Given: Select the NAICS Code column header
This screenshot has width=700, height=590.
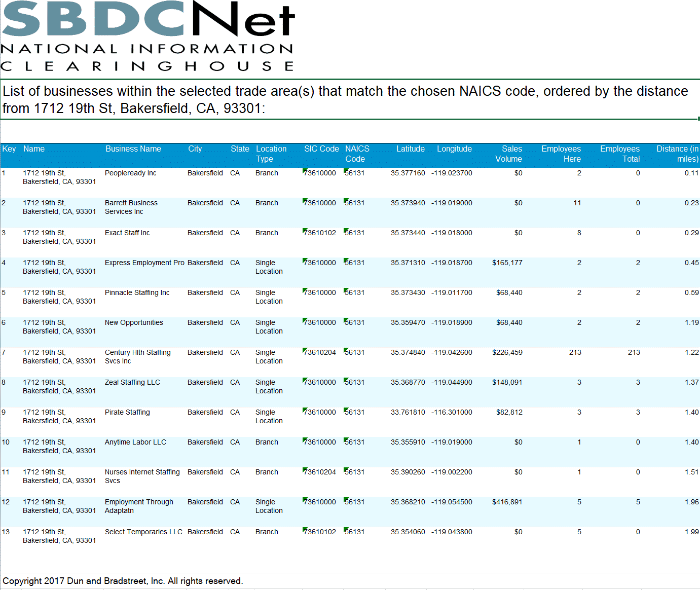Looking at the screenshot, I should [357, 154].
